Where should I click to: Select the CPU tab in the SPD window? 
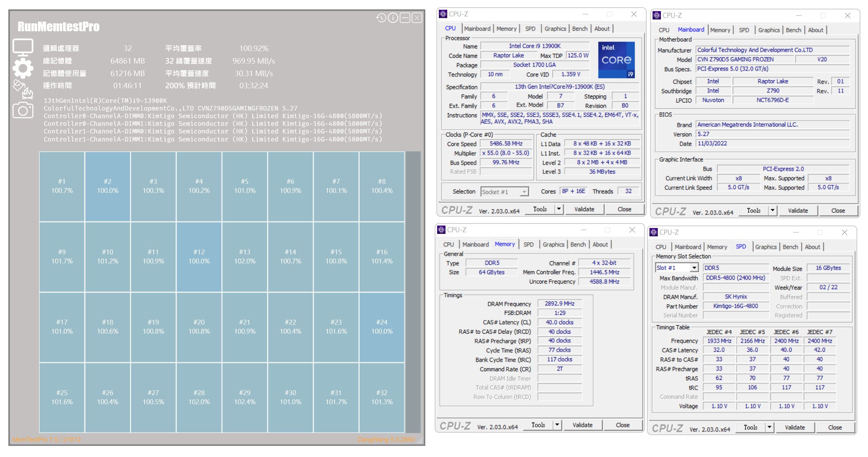661,247
